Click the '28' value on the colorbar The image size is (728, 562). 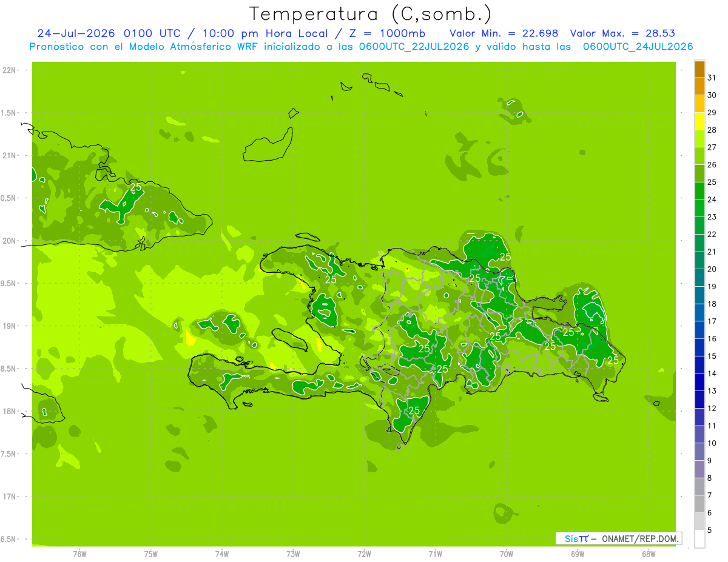[712, 130]
